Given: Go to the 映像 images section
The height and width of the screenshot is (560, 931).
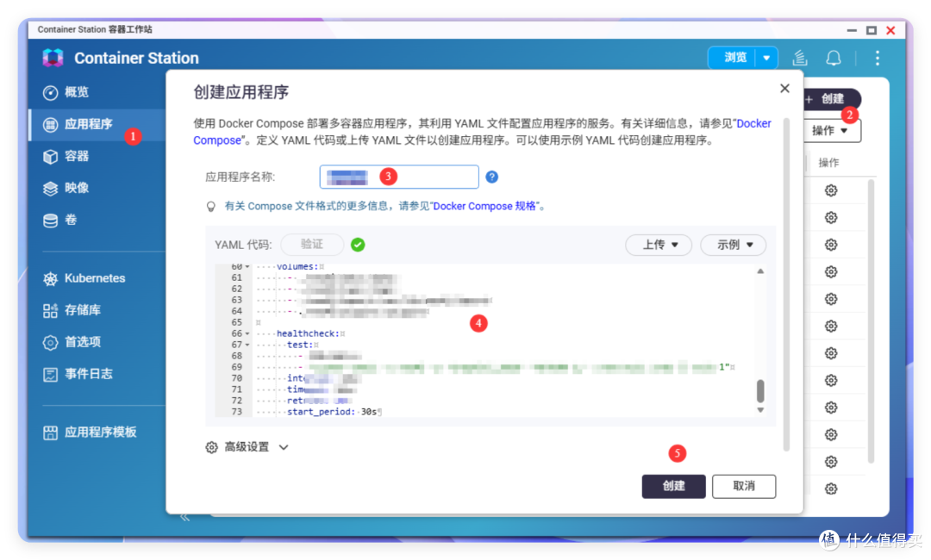Looking at the screenshot, I should point(66,188).
